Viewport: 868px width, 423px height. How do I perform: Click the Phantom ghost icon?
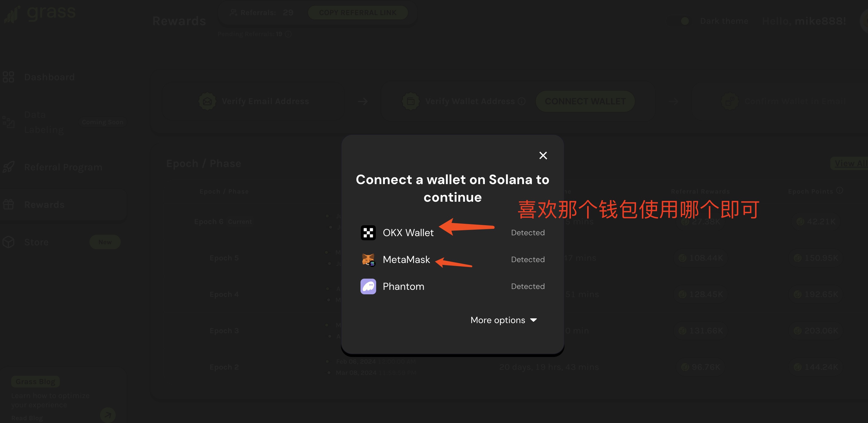(x=368, y=286)
